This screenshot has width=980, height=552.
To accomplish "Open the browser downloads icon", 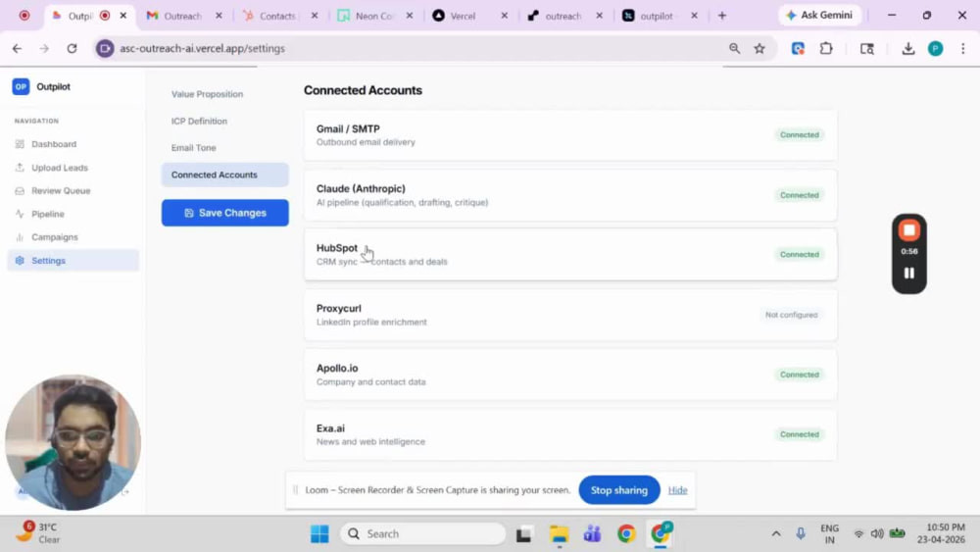I will (x=908, y=48).
